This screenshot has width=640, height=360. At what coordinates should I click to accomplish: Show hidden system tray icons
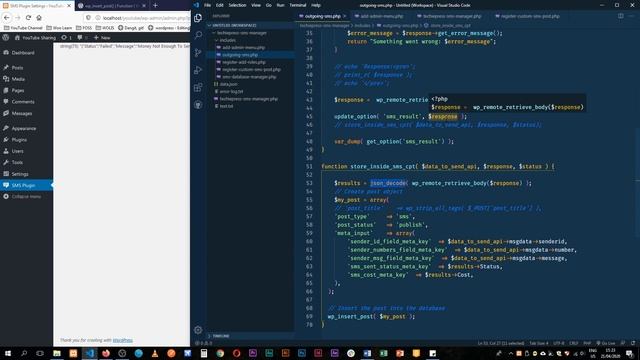pos(510,353)
